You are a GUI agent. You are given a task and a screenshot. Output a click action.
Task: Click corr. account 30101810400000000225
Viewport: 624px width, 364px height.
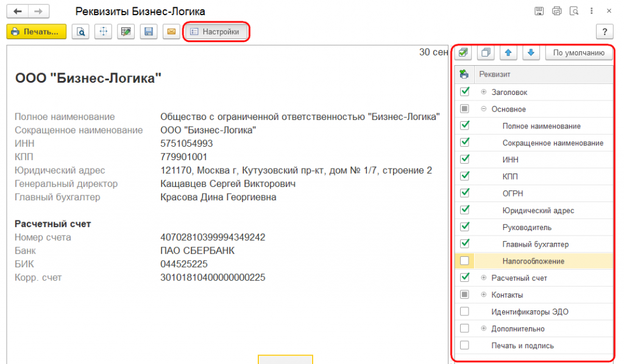(x=213, y=278)
